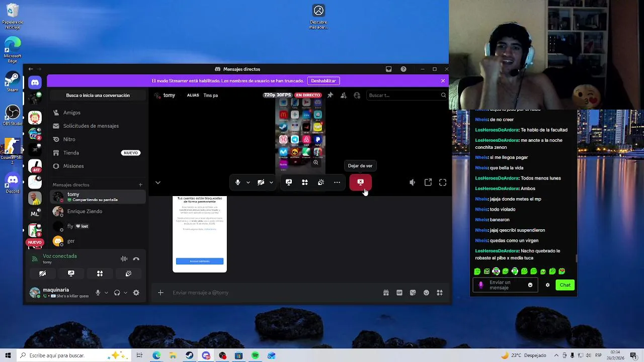Open user settings gear
Screen dimensions: 644x362
[136, 293]
